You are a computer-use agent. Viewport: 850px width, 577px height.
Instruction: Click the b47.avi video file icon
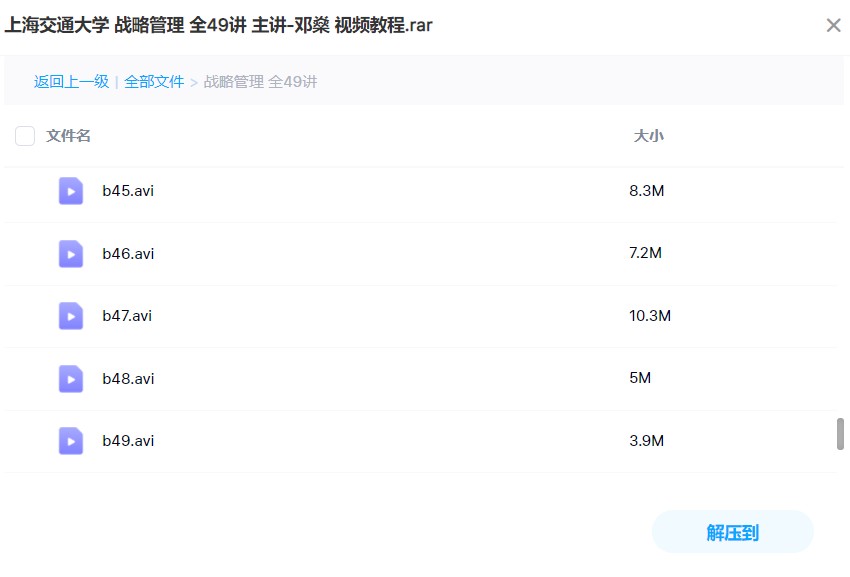(x=70, y=316)
